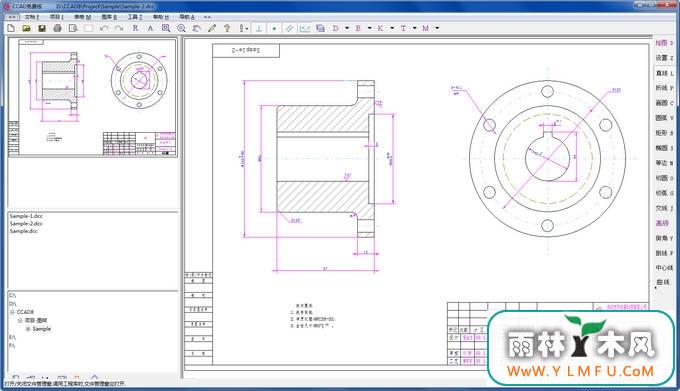
Task: Click the layered windows icon in toolbar
Action: [x=320, y=28]
